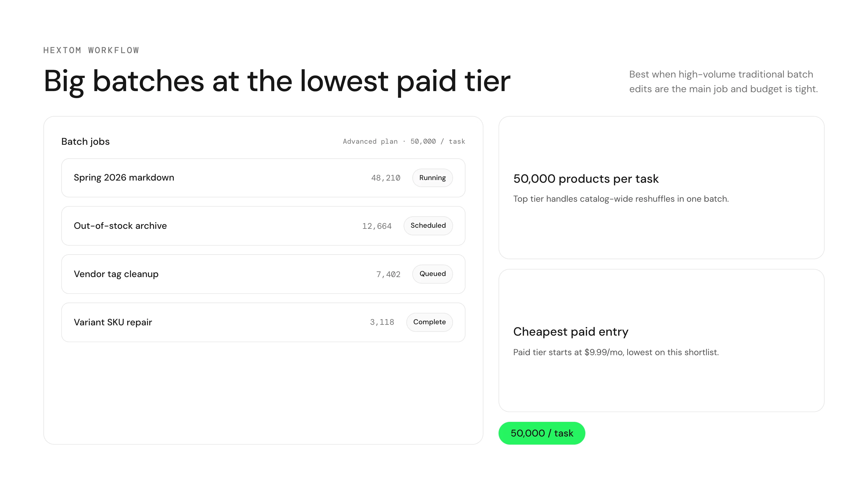868x488 pixels.
Task: Click the Batch jobs panel heading
Action: pyautogui.click(x=86, y=142)
